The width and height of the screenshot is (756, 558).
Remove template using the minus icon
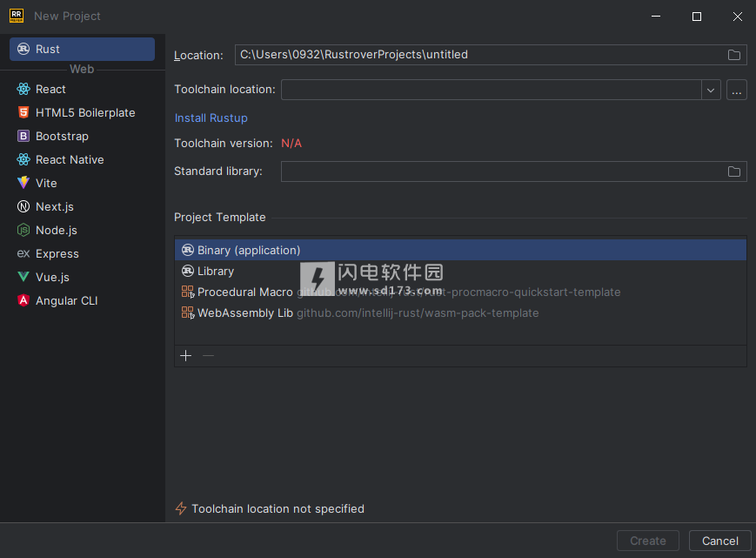pos(208,356)
